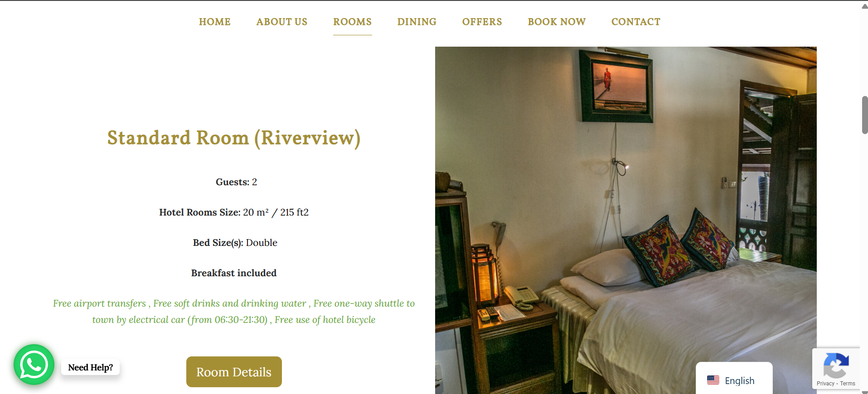This screenshot has height=394, width=868.
Task: Go to the HOME menu item
Action: coord(215,22)
